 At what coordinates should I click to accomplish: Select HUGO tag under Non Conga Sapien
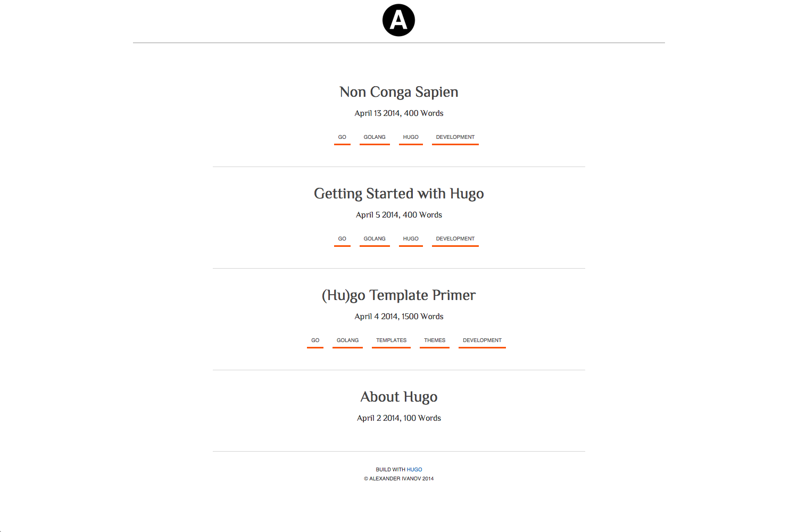[411, 137]
